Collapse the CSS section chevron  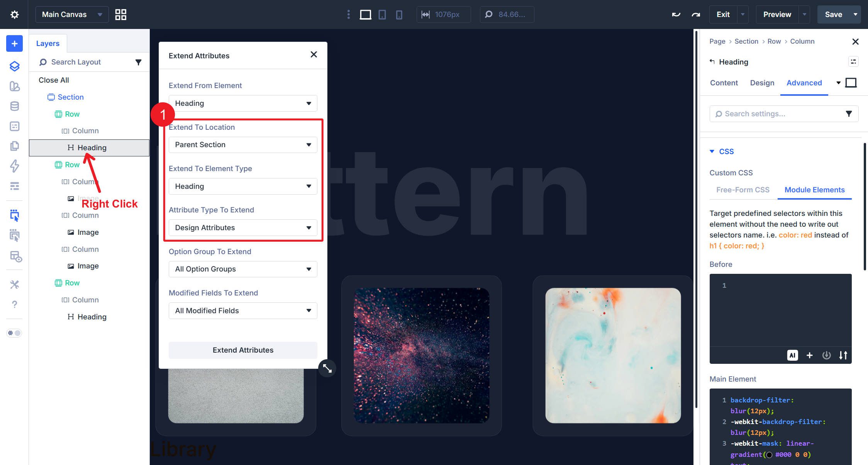pyautogui.click(x=712, y=151)
